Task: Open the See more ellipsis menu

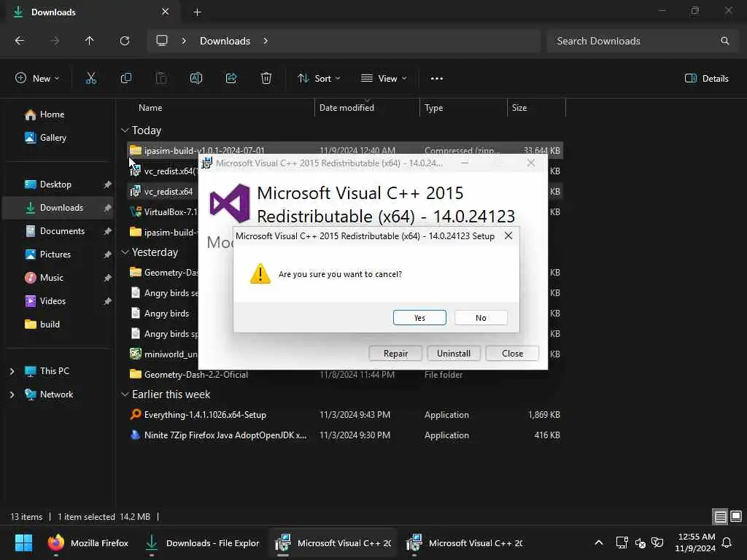Action: 437,79
